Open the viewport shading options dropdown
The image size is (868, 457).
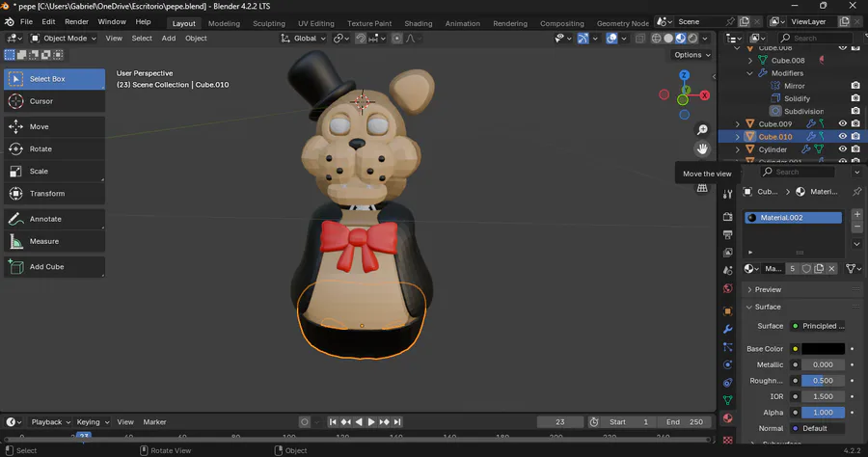(x=705, y=39)
